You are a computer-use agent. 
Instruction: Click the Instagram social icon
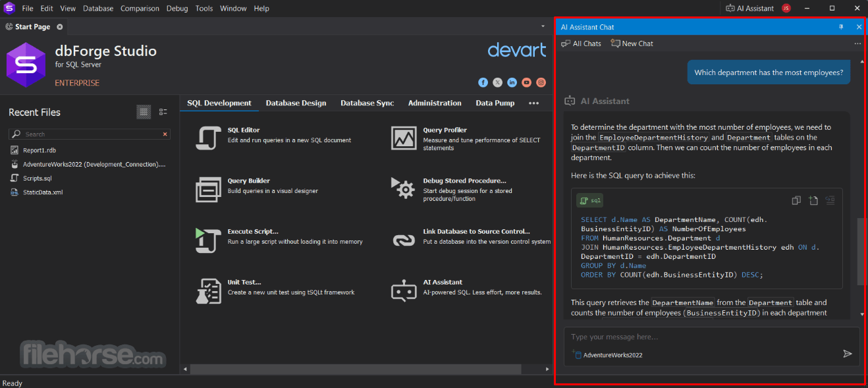tap(541, 82)
